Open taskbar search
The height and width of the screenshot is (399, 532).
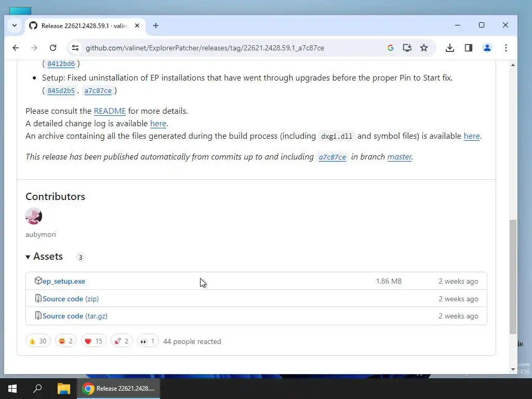(37, 389)
